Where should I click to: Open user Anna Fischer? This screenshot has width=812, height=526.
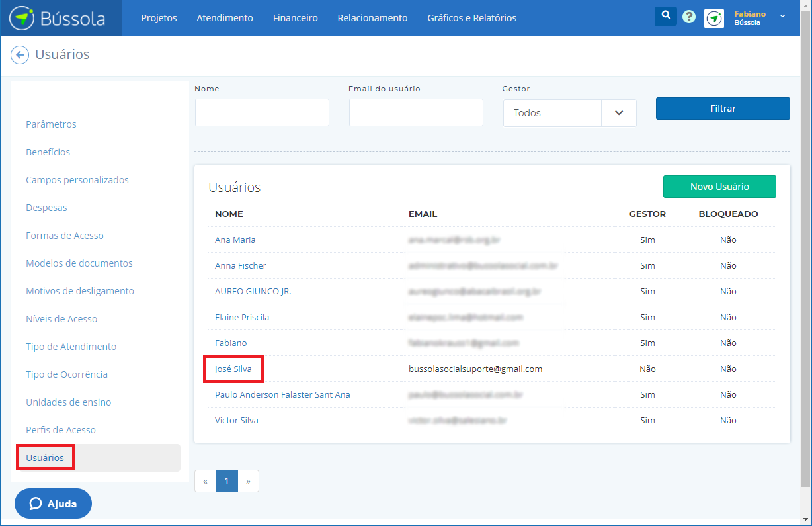[241, 266]
